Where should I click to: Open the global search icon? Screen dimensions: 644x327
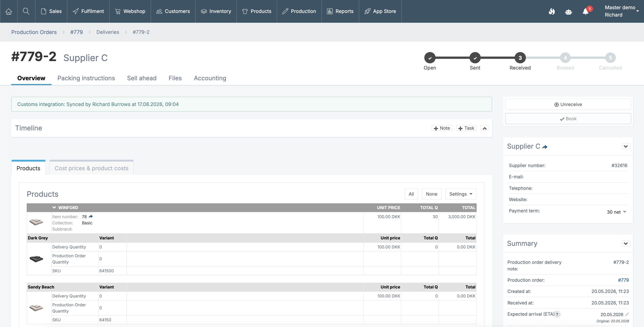(26, 11)
